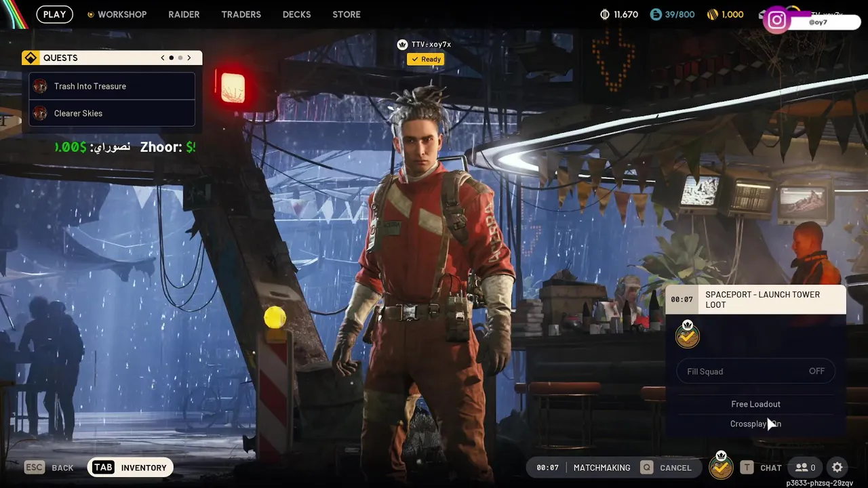Click the ready avatar icon in bottom bar
Viewport: 868px width, 488px height.
[721, 466]
